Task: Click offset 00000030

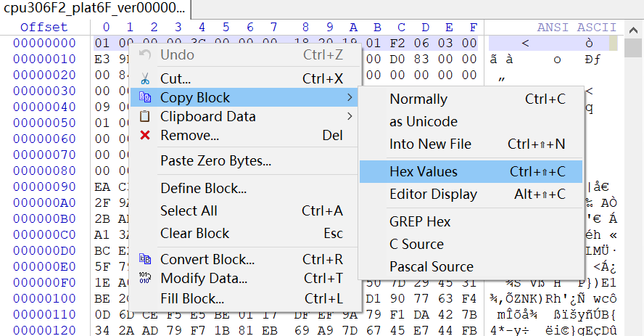Action: coord(44,91)
